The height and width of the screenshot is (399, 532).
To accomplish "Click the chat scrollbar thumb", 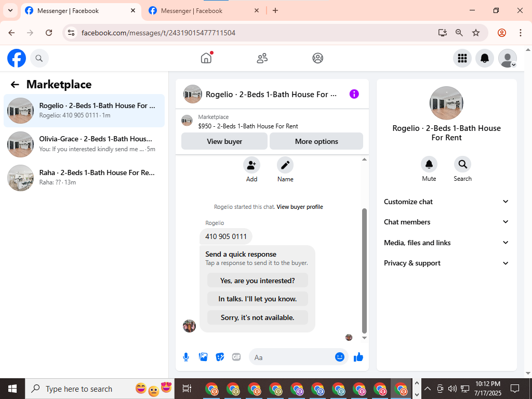I will coord(364,271).
